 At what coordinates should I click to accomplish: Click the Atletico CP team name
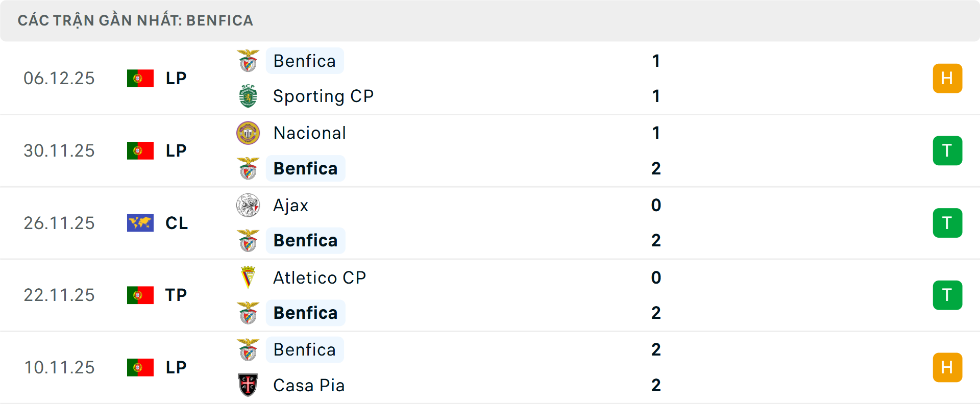[x=320, y=278]
